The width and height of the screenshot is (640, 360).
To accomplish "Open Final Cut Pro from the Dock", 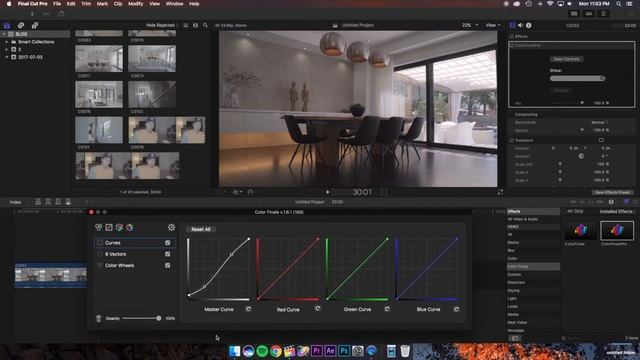I will point(289,351).
